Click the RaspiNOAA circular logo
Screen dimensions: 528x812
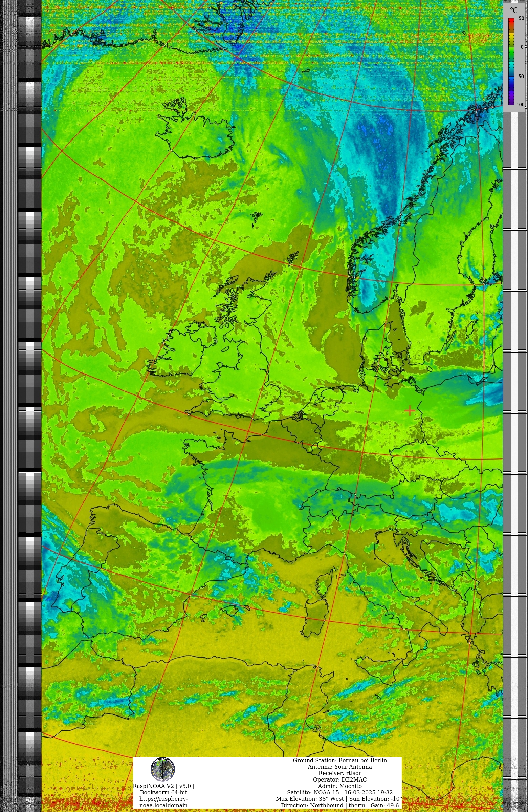(163, 769)
